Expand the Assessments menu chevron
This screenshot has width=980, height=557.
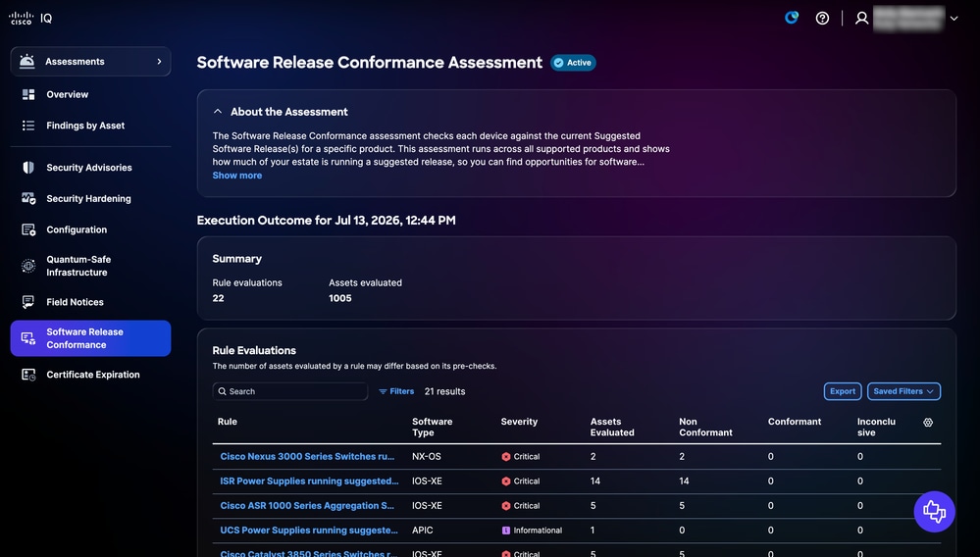click(159, 61)
